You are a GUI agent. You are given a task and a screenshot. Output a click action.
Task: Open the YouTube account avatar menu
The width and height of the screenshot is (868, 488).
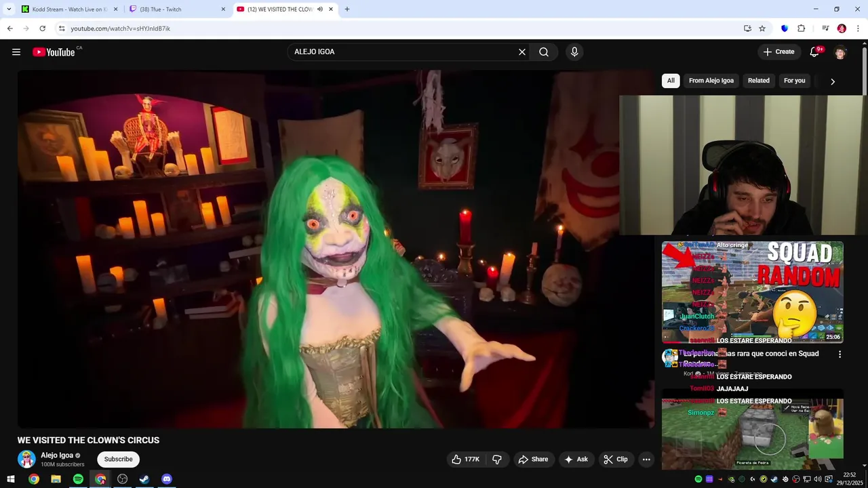tap(840, 52)
